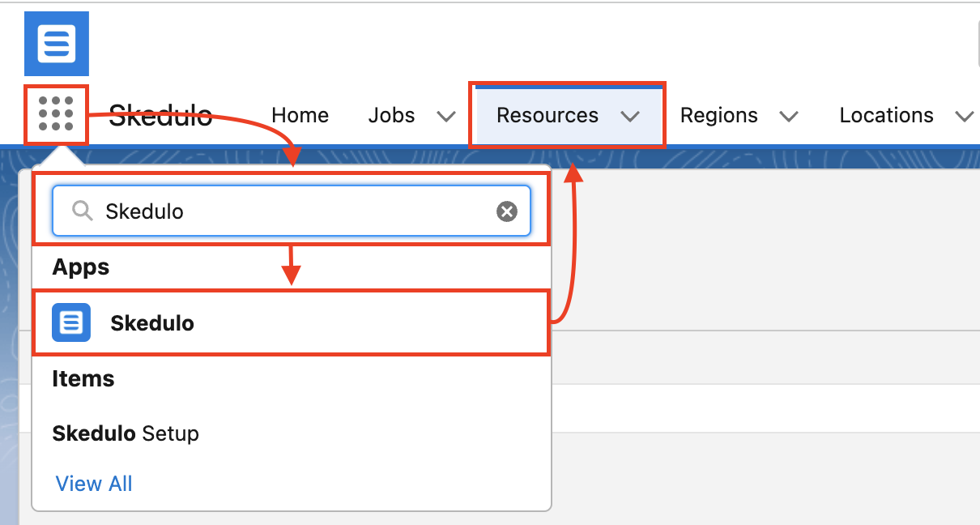This screenshot has width=980, height=525.
Task: Open the Regions tab dropdown chevron
Action: tap(789, 117)
